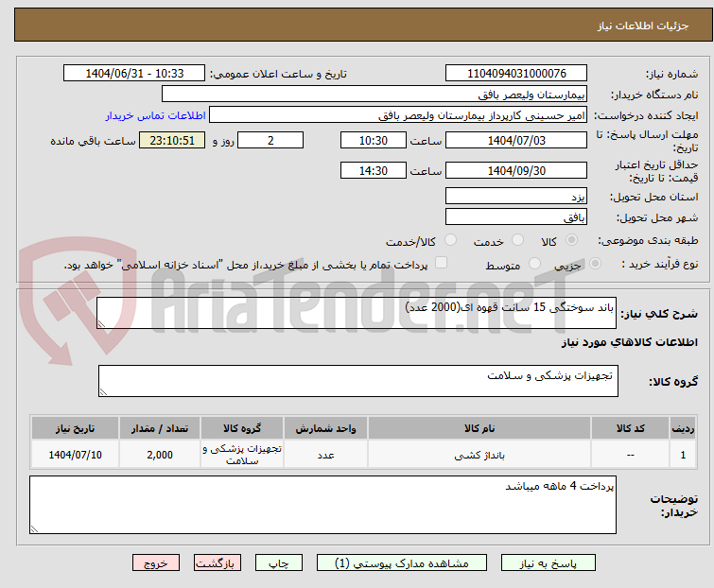
Task: Click the countdown 23:10:51 field
Action: coord(172,140)
